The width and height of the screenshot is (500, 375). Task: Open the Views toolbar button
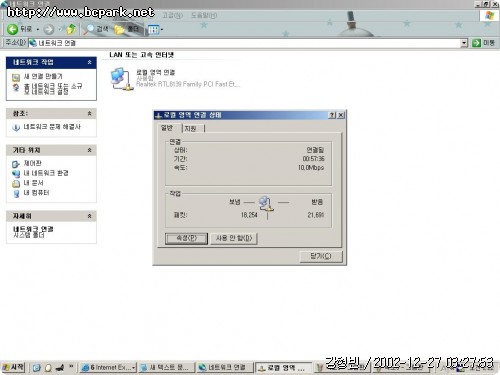[155, 30]
